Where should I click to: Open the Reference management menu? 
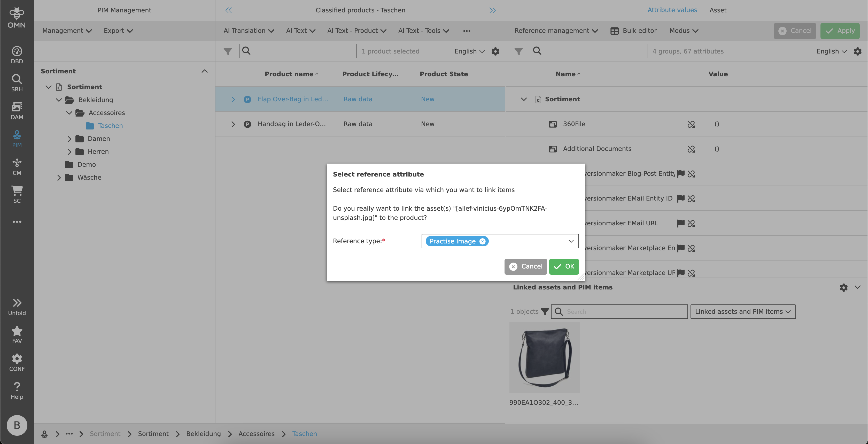(556, 31)
